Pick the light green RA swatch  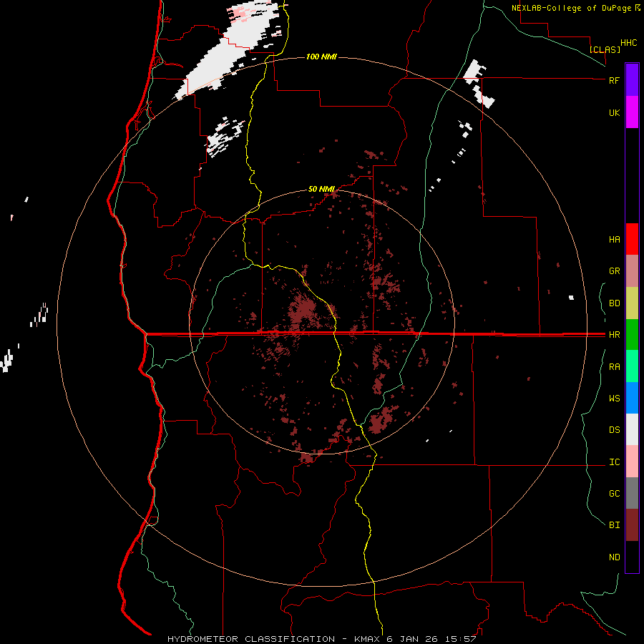coord(632,366)
